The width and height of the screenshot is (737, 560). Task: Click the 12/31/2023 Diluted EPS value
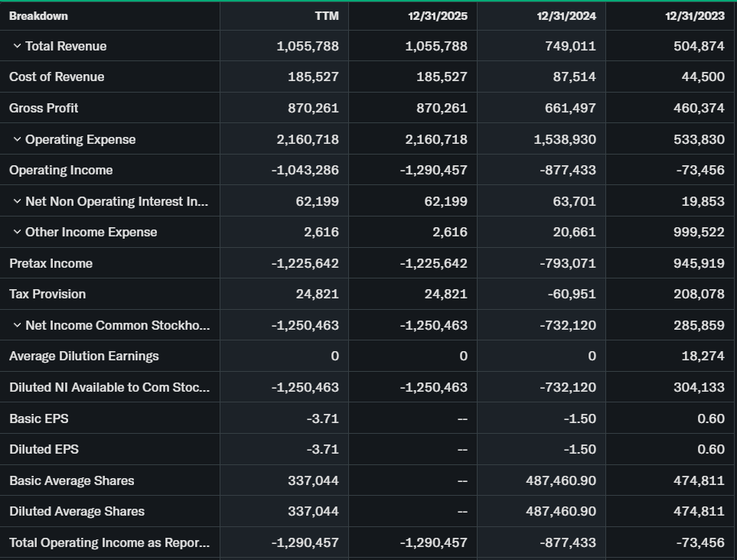[711, 450]
